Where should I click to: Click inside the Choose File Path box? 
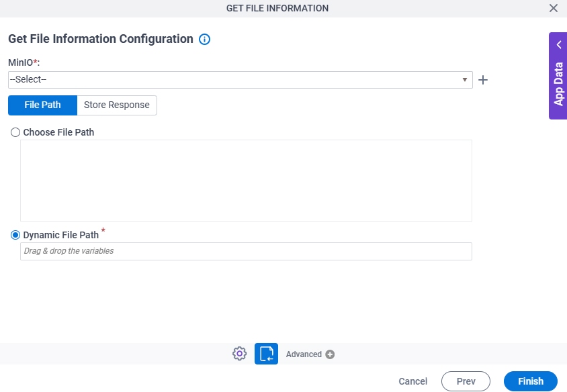coord(246,181)
